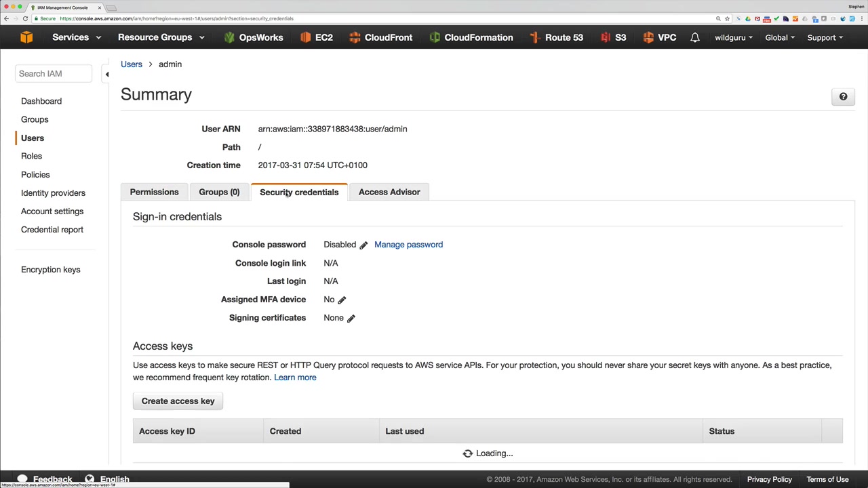868x488 pixels.
Task: Open the OpsWorks service shortcut
Action: [x=253, y=37]
